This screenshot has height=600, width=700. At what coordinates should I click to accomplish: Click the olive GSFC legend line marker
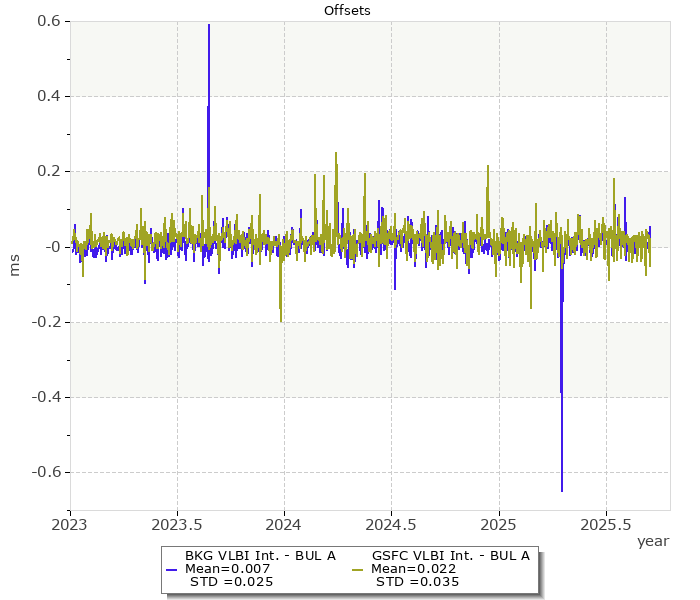356,569
